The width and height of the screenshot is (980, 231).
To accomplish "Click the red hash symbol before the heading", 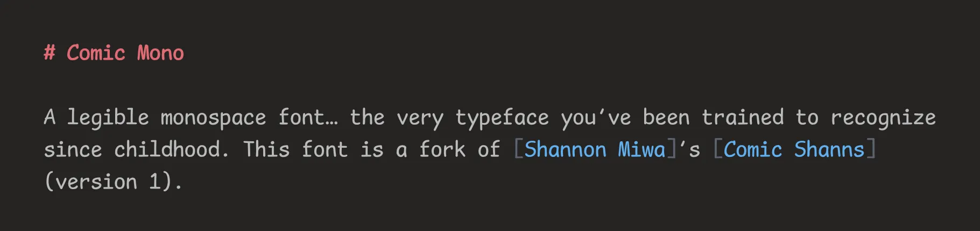I will (50, 53).
